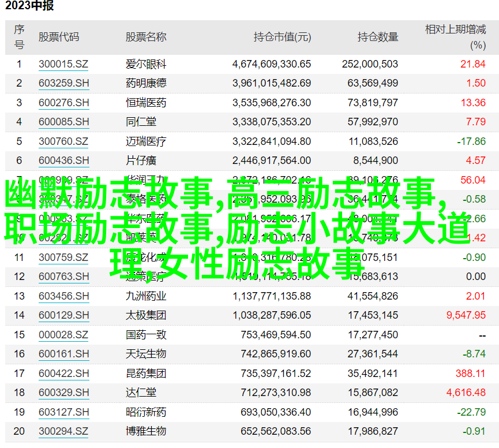Click the 股票名称 column header
499x448 pixels.
point(146,37)
